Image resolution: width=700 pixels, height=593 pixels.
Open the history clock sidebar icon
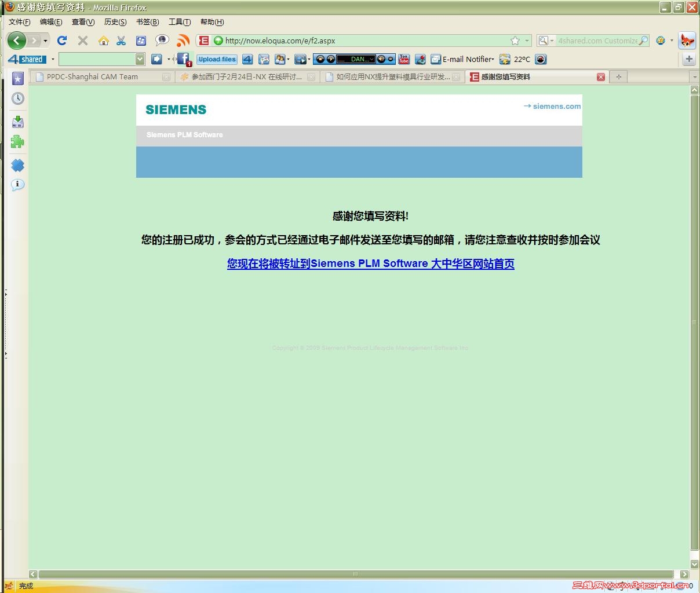click(18, 98)
